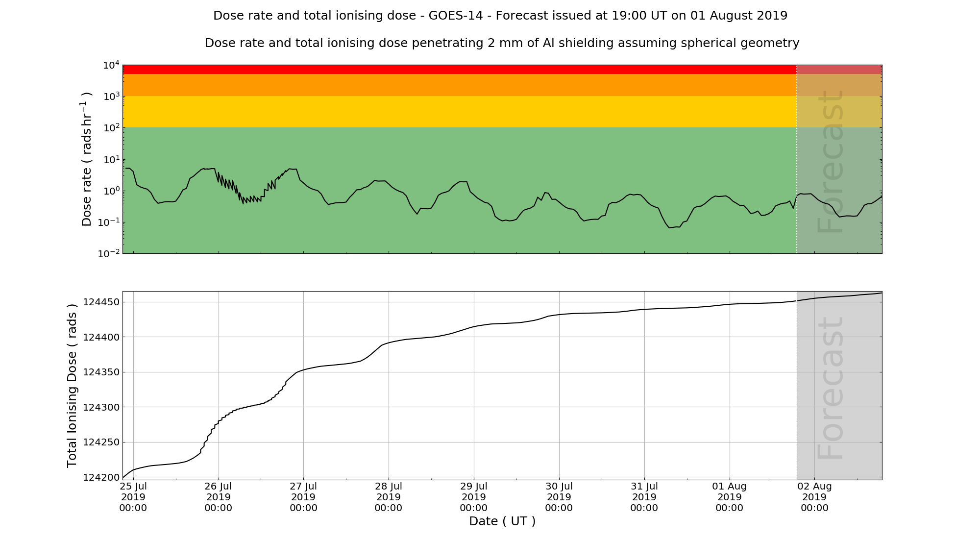Click the 124300 y-axis tick label

point(101,407)
